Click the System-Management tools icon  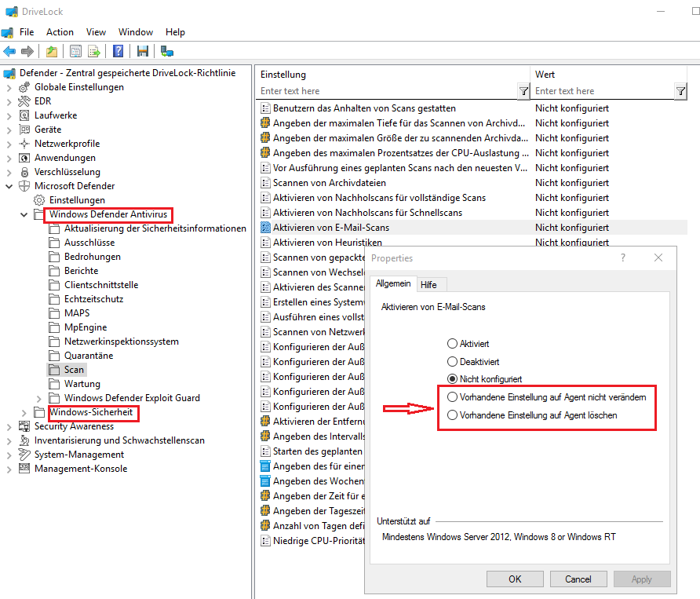tap(24, 455)
